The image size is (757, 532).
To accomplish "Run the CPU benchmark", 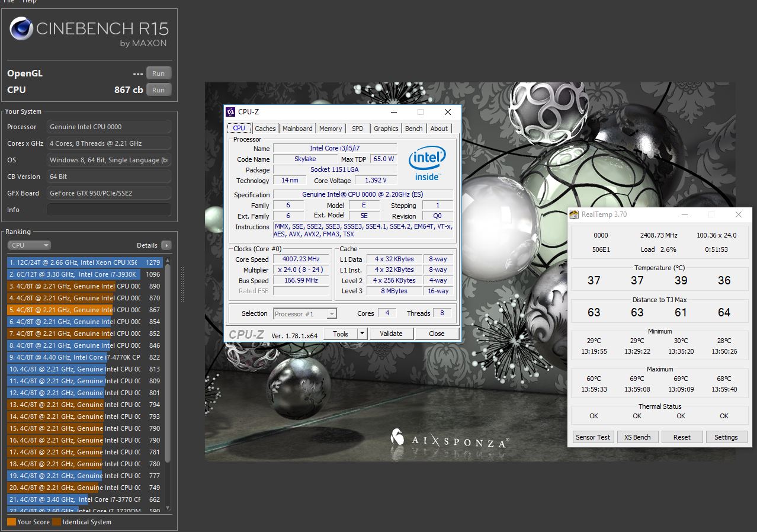I will coord(159,90).
